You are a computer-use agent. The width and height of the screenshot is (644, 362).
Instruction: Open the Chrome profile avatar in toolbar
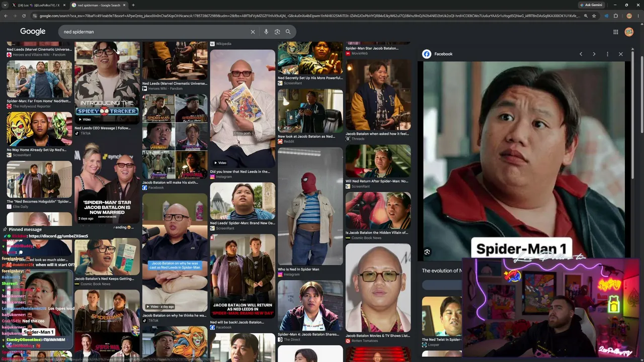pos(629,16)
